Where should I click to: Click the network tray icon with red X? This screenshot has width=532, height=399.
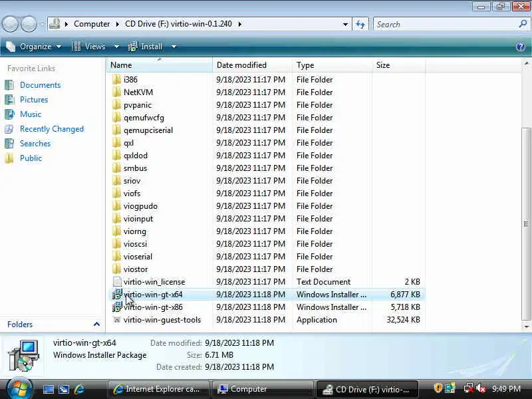(x=469, y=388)
